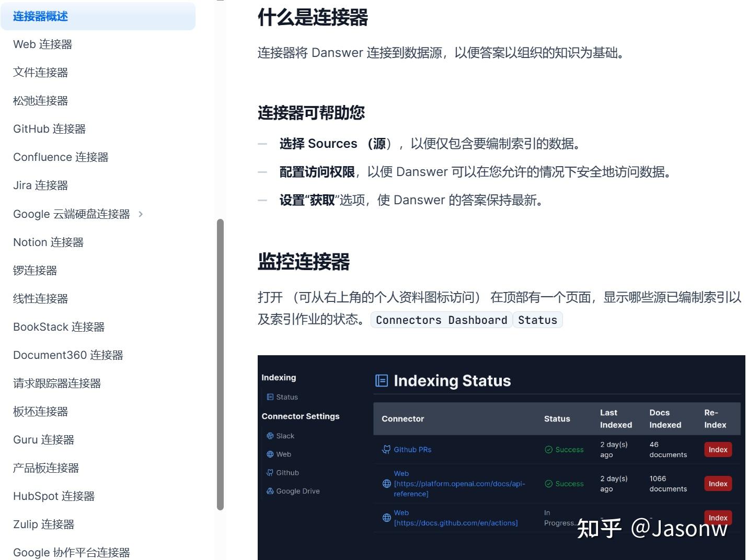The image size is (748, 560).
Task: Click the Connectors Dashboard code label
Action: 441,320
